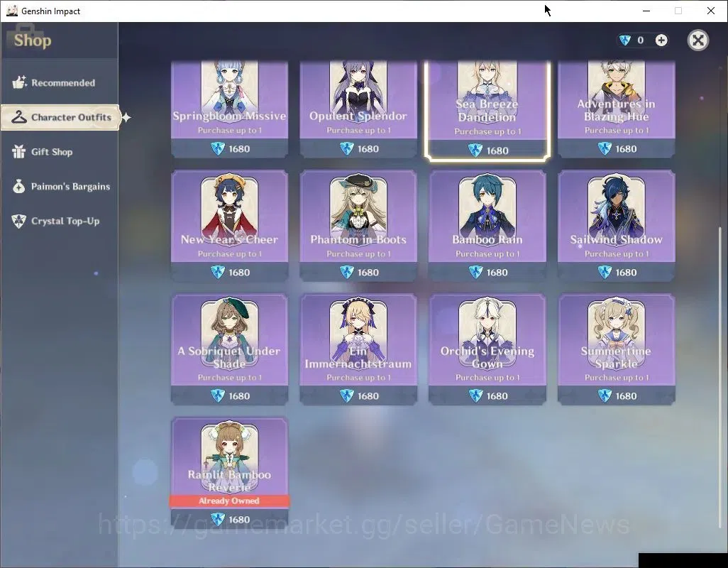Click the Genshin Impact title bar icon
The image size is (728, 568).
[x=12, y=11]
